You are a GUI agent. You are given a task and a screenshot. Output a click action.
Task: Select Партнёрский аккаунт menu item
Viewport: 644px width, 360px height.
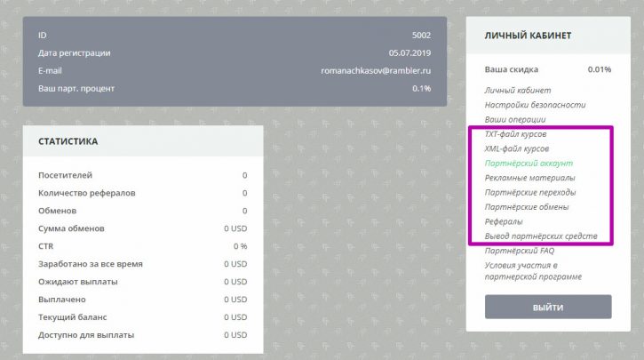529,164
